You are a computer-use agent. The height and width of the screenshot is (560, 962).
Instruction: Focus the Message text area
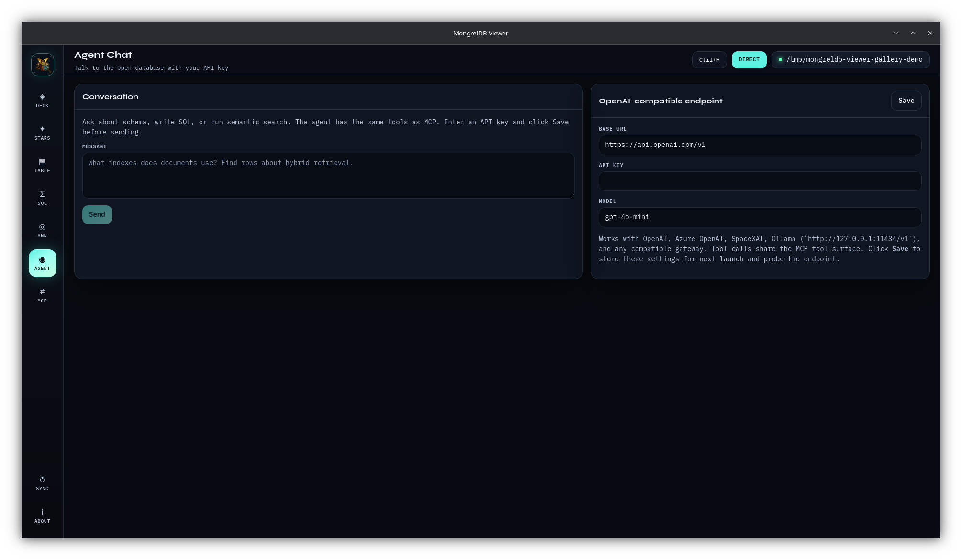(x=328, y=176)
